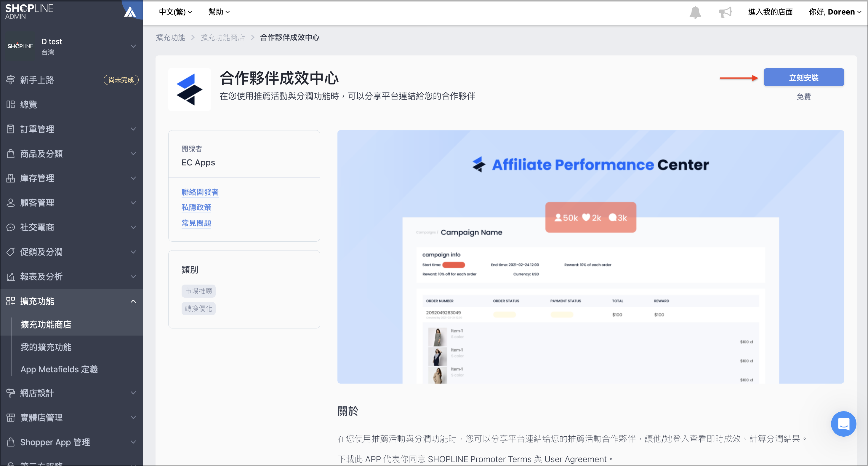The width and height of the screenshot is (868, 466).
Task: Click the 顧客管理 person icon
Action: [x=10, y=203]
